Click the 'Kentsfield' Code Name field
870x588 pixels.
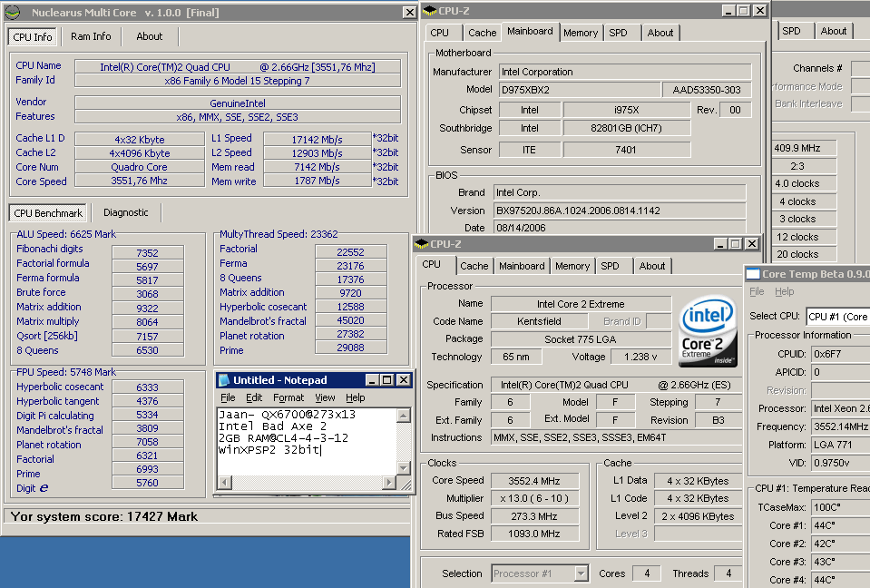point(539,321)
